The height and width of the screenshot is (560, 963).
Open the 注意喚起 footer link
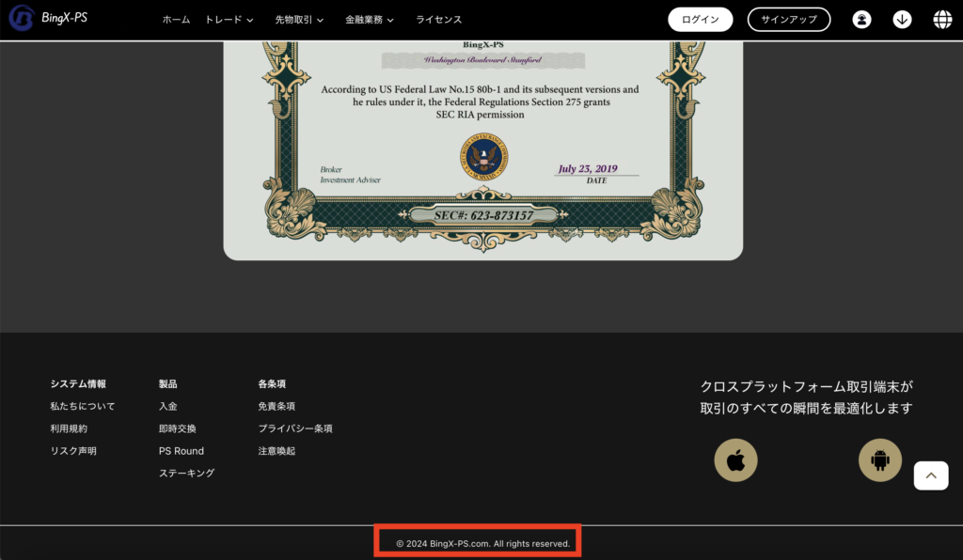[x=276, y=451]
